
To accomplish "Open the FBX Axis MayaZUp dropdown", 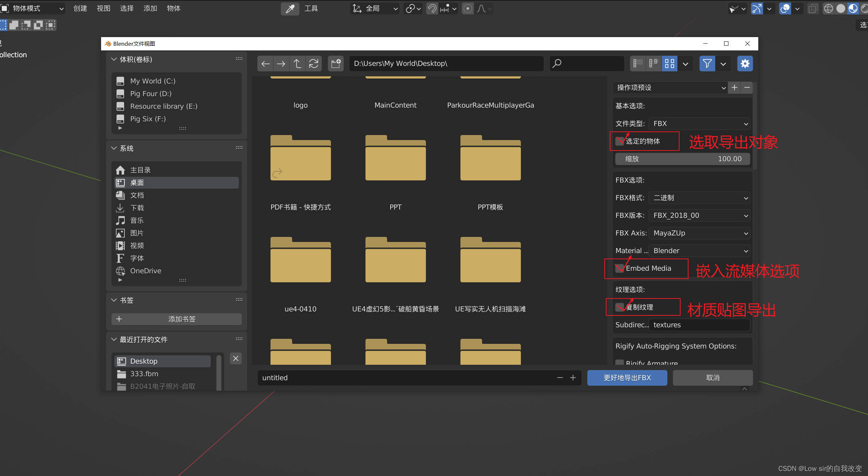I will tap(699, 233).
